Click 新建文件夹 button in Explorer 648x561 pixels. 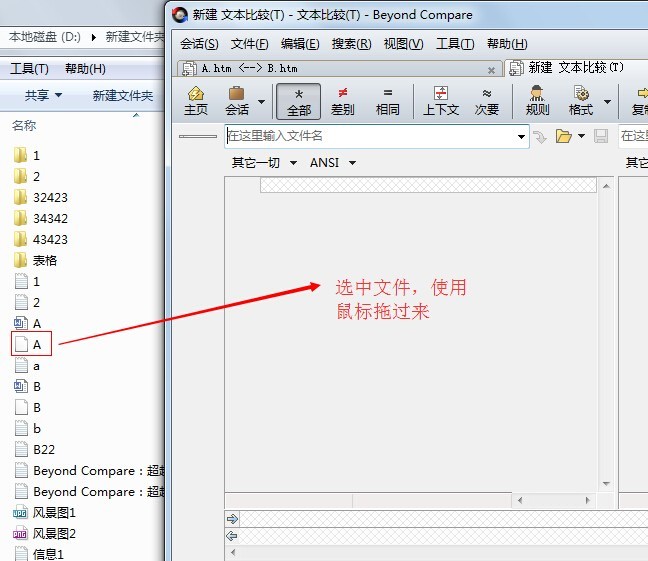coord(123,95)
